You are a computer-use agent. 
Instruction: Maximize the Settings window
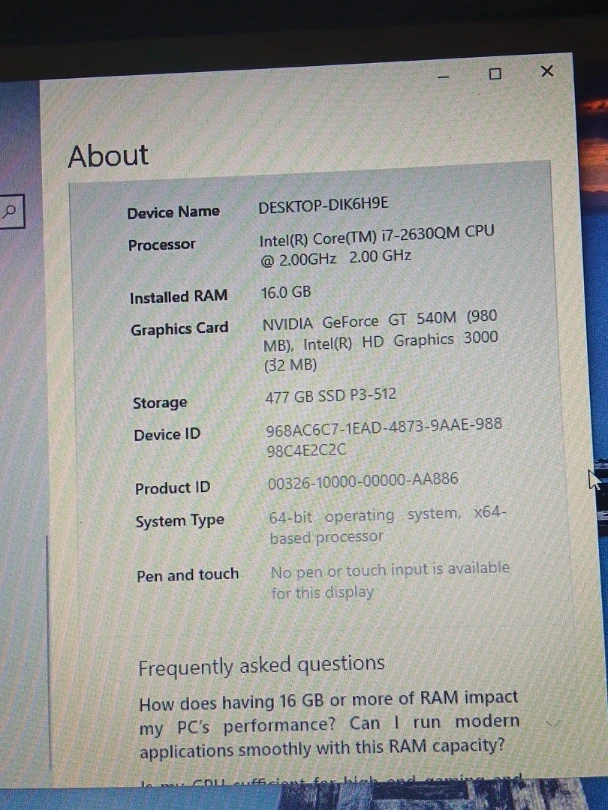494,74
